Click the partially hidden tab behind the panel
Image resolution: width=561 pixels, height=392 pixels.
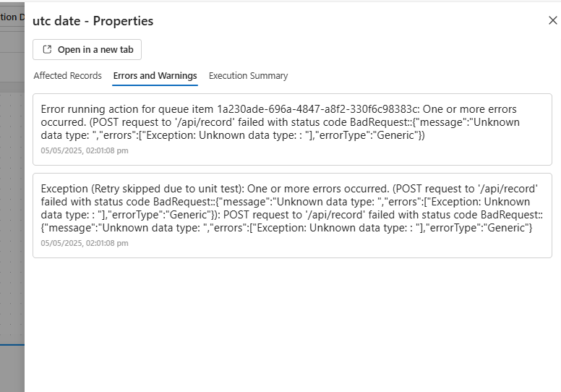pos(12,17)
